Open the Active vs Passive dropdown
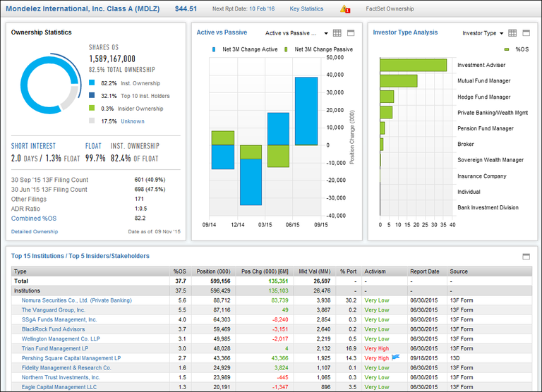Screen dimensions: 542x392 click(x=296, y=33)
